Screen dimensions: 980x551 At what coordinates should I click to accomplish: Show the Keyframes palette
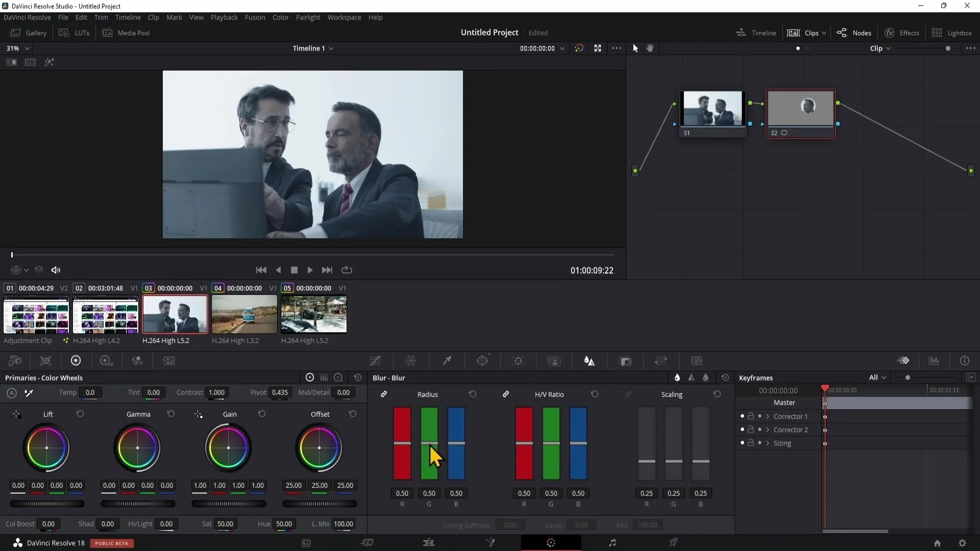[x=903, y=361]
